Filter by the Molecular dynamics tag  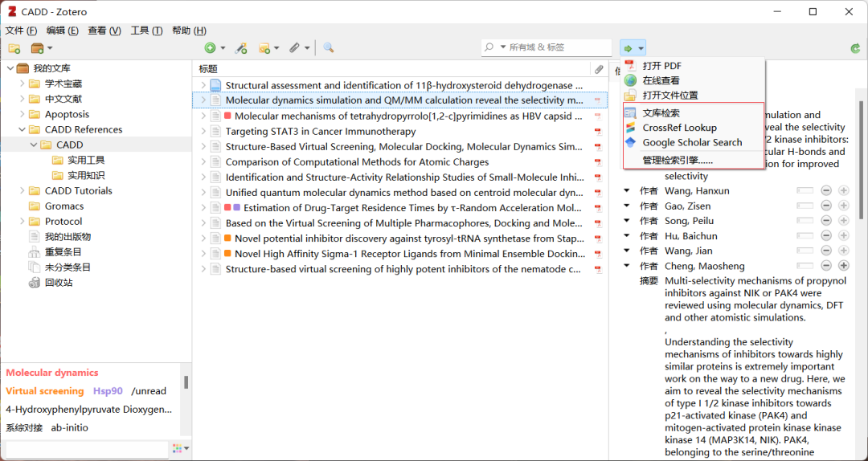coord(52,373)
